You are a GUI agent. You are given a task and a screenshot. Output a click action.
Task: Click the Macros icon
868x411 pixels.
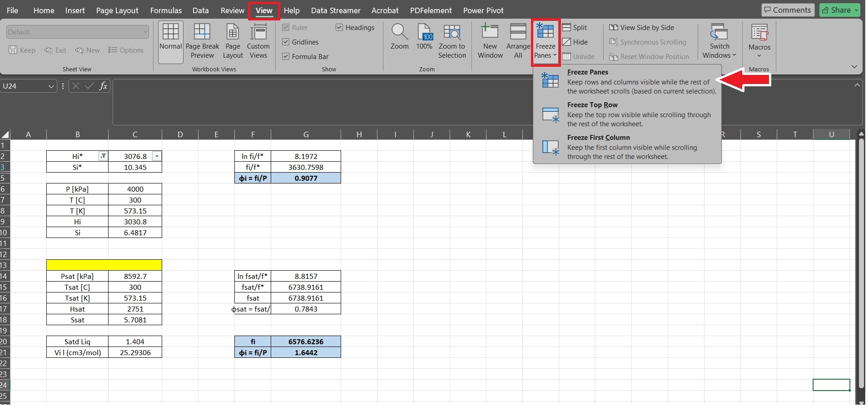tap(759, 33)
